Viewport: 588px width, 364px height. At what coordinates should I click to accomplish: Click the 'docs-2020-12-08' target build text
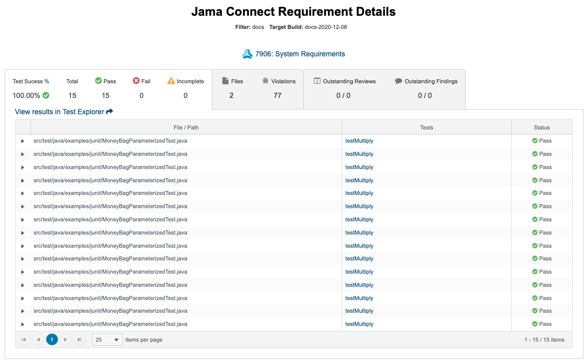(x=326, y=27)
